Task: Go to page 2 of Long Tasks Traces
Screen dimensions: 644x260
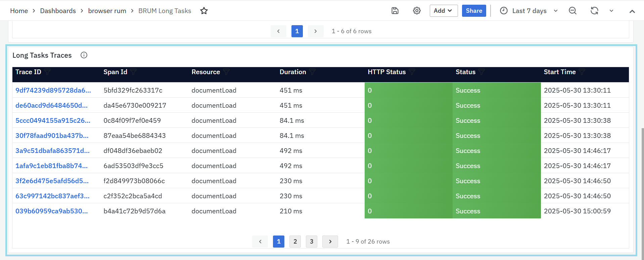Action: pos(295,242)
